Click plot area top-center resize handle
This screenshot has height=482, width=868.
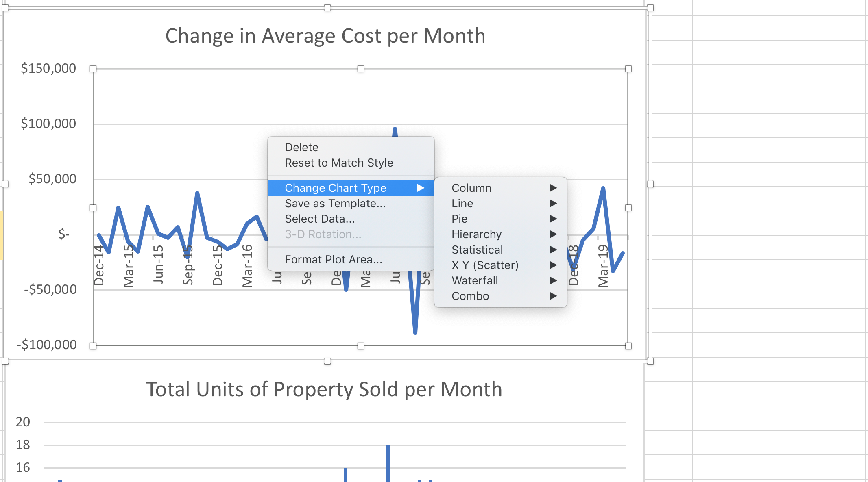click(x=360, y=69)
